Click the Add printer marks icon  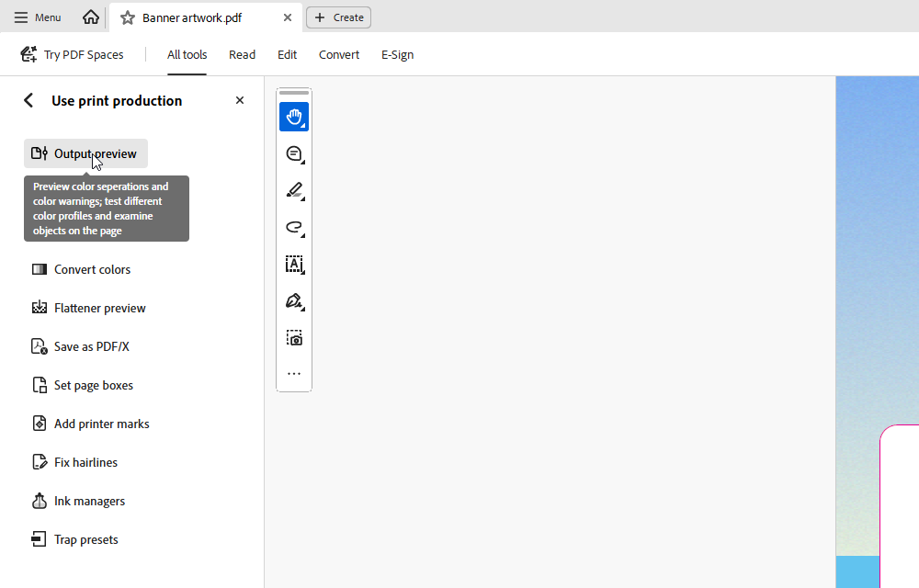(40, 424)
